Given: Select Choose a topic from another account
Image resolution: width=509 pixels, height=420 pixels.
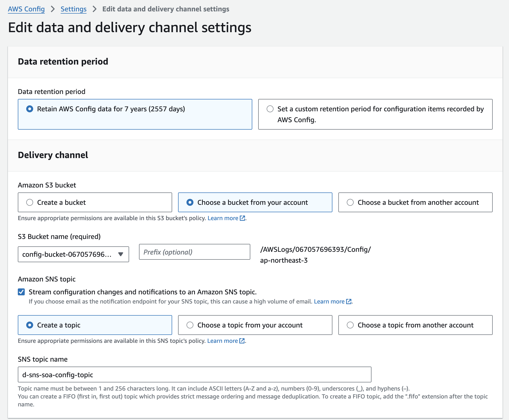Looking at the screenshot, I should pos(350,325).
